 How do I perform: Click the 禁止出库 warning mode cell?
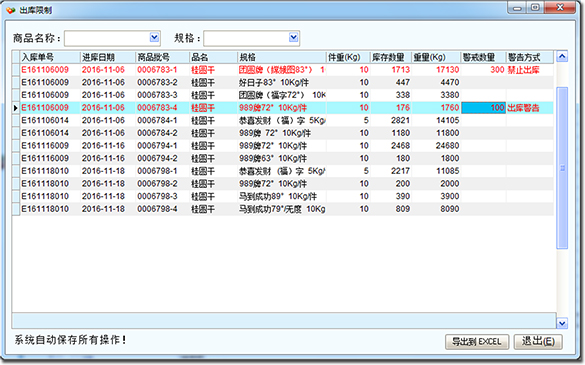[x=529, y=70]
